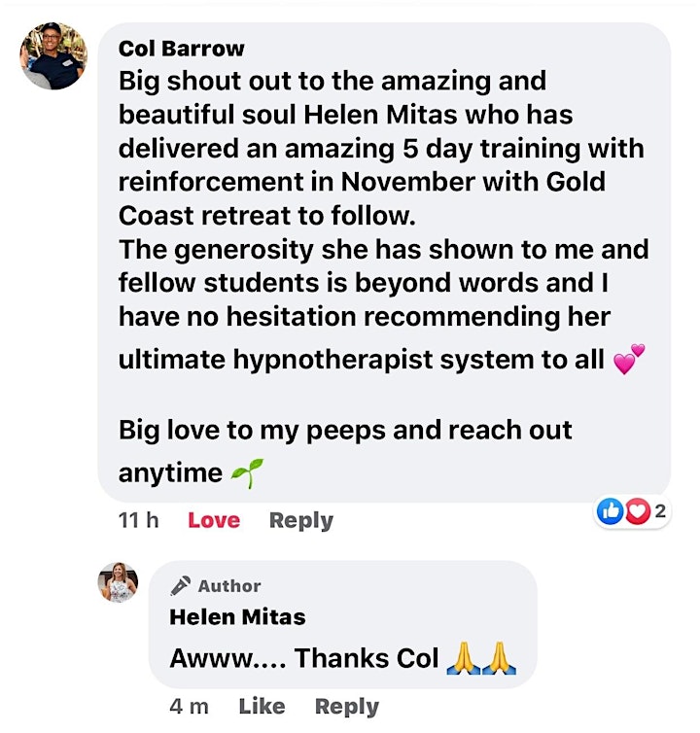This screenshot has height=733, width=700.
Task: Click the first praying hands emoji
Action: [464, 658]
